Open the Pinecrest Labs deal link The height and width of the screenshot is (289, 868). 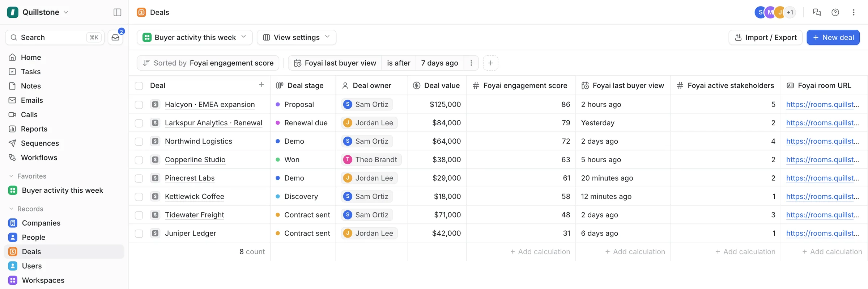point(190,178)
